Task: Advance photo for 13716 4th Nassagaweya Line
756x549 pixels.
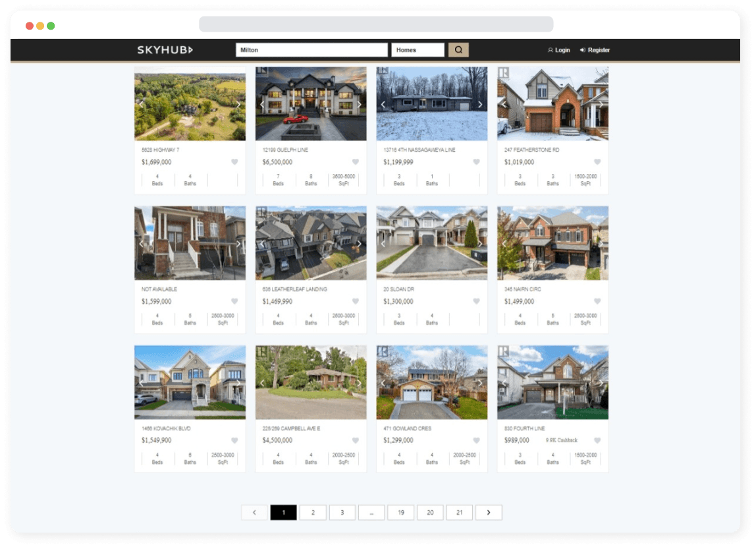Action: (480, 104)
